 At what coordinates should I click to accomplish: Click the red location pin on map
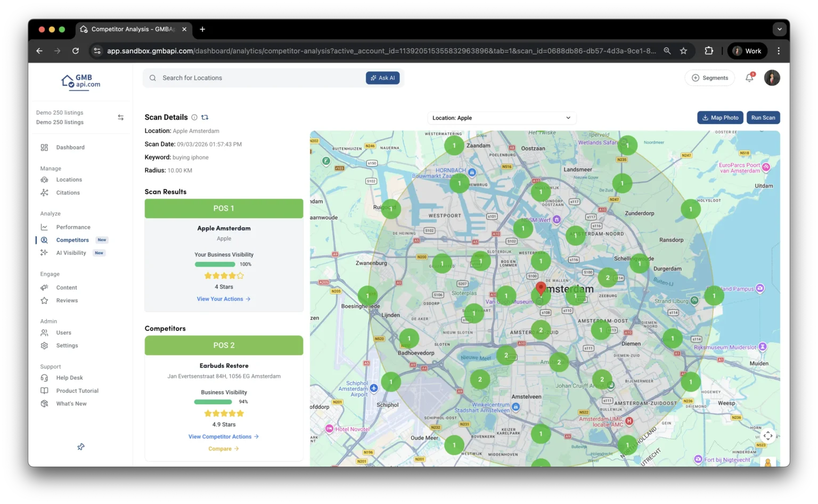(541, 288)
